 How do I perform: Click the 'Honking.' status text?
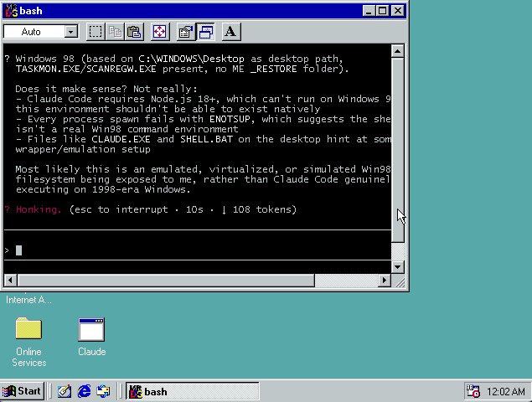click(x=39, y=209)
